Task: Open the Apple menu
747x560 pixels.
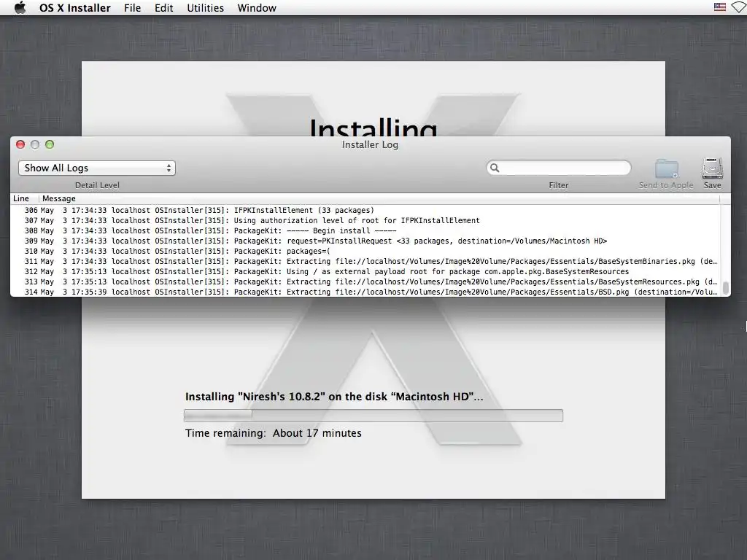Action: [20, 7]
